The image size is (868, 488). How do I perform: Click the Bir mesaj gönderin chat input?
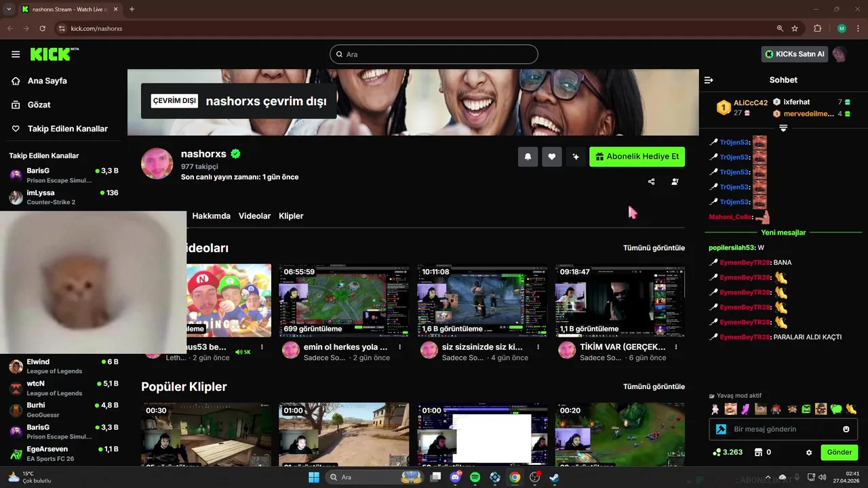click(x=783, y=429)
